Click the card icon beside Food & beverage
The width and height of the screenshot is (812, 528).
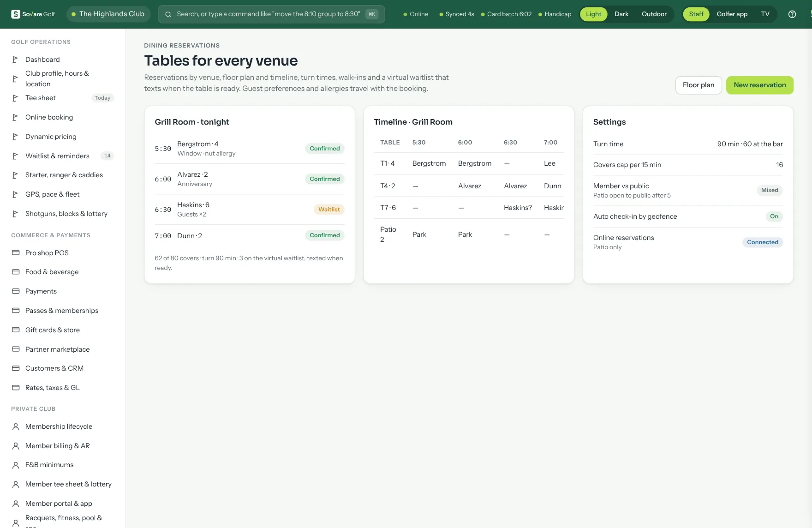pos(16,272)
